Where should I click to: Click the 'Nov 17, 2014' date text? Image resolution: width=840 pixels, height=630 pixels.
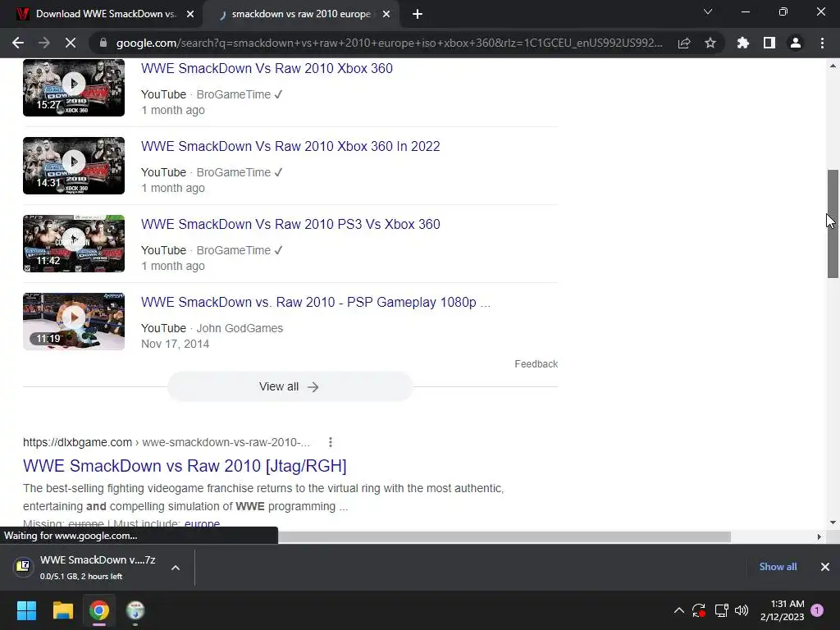click(x=176, y=344)
